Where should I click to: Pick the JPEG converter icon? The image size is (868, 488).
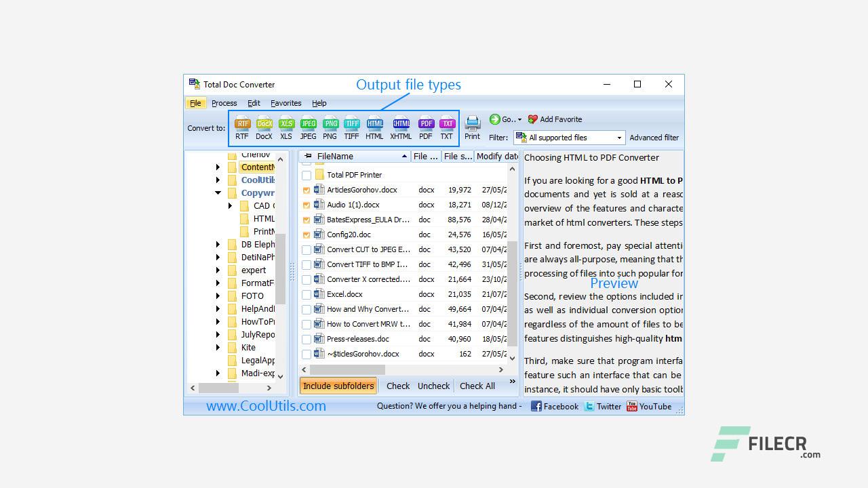click(308, 124)
